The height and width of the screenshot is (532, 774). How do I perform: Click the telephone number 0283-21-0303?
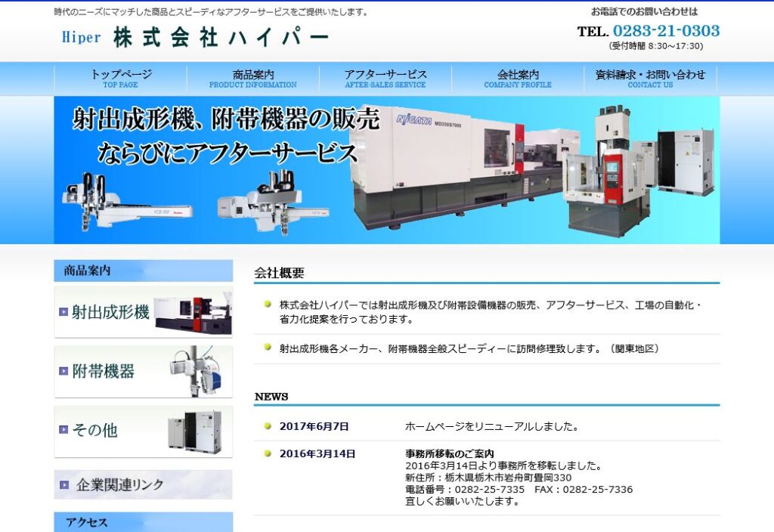[665, 31]
